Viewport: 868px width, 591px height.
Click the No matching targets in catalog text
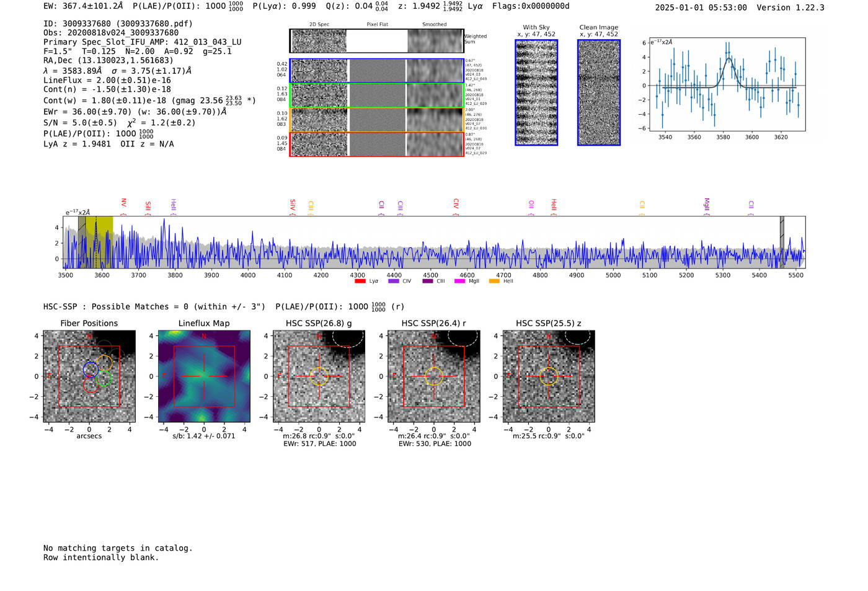118,548
